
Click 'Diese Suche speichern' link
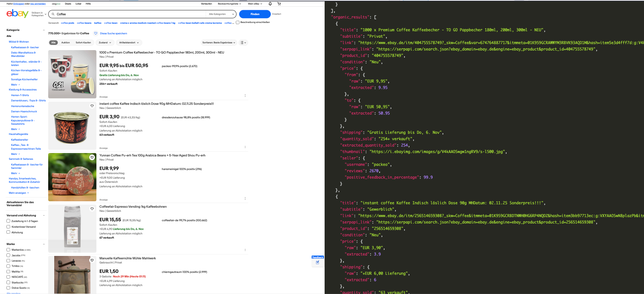[113, 34]
